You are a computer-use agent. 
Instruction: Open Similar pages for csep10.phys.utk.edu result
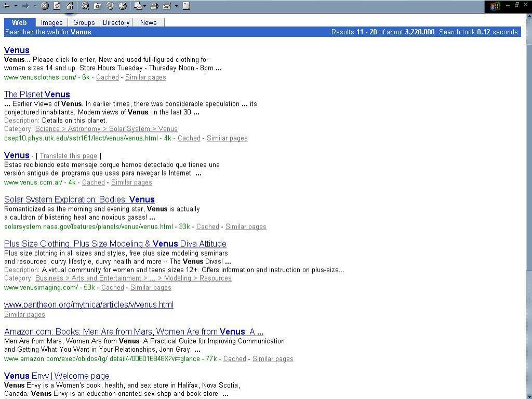227,138
